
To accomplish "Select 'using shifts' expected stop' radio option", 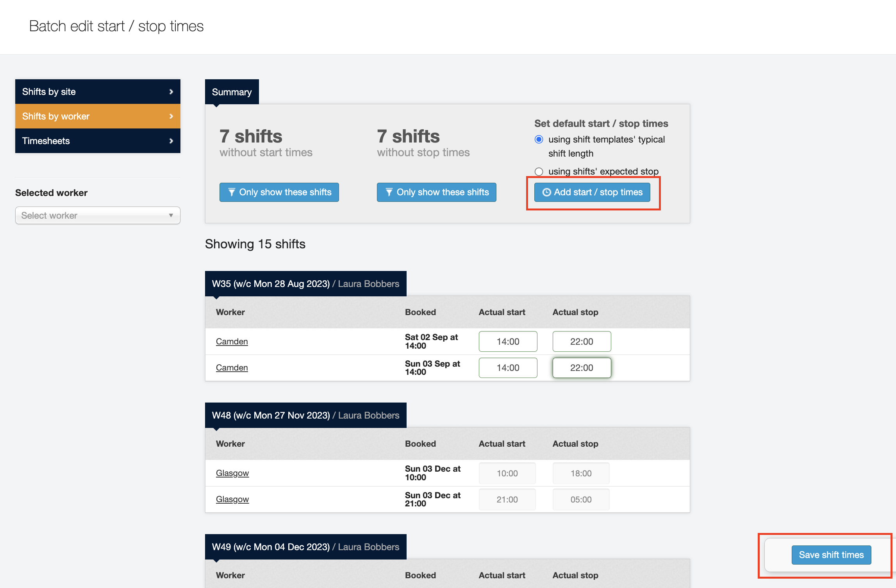I will click(x=539, y=171).
